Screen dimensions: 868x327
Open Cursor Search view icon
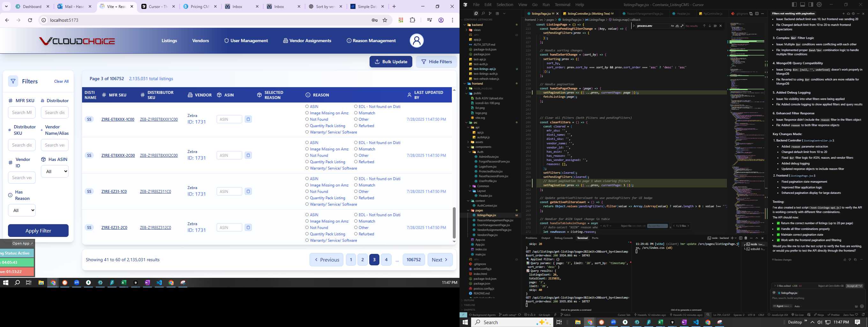[x=483, y=13]
